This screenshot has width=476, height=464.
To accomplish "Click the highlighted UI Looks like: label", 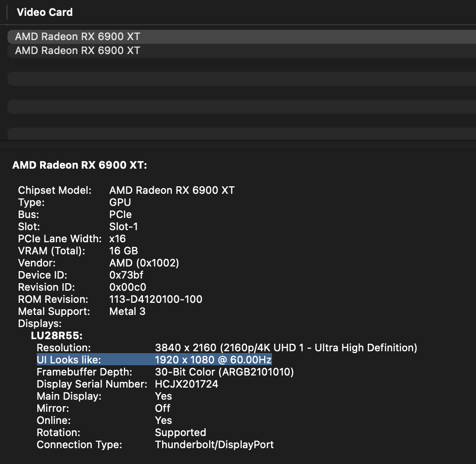I will click(x=69, y=360).
